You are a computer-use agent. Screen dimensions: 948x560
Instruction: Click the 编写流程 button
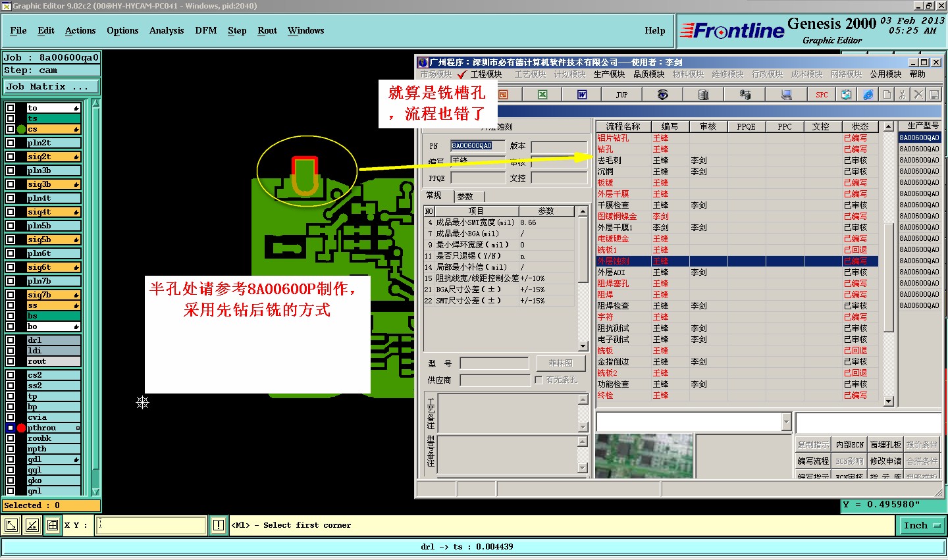click(813, 461)
